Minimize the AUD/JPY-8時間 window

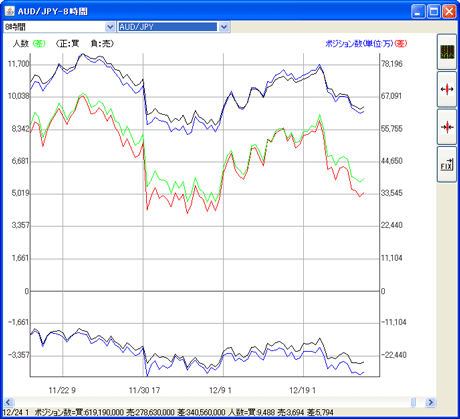pos(418,12)
